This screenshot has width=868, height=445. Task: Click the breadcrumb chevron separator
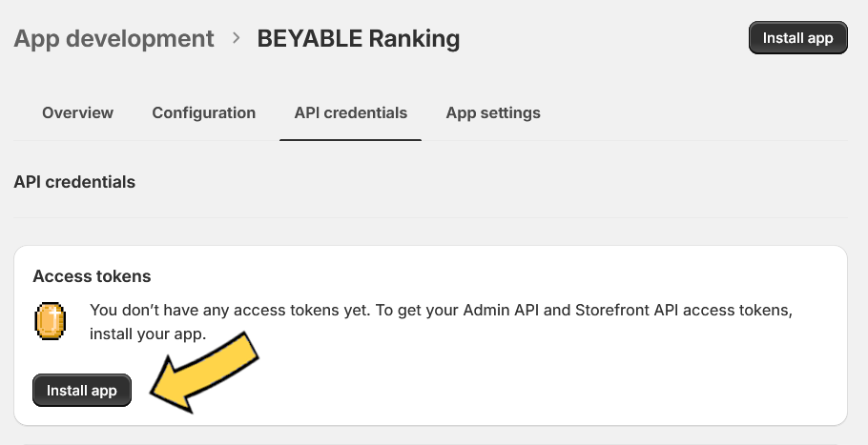click(x=237, y=38)
